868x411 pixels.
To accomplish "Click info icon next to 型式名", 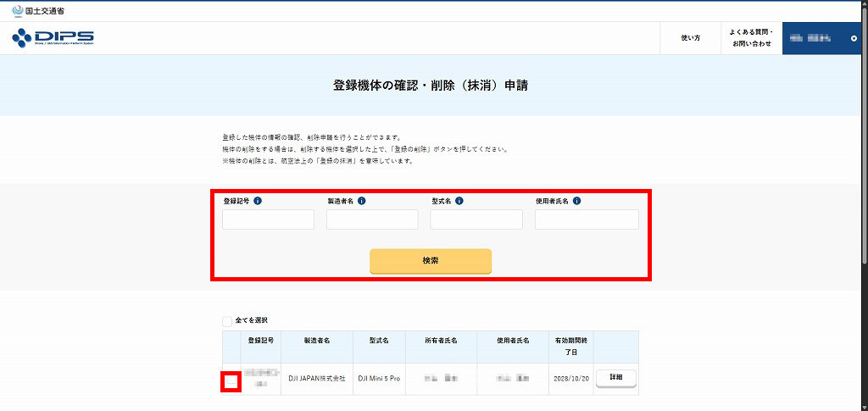I will 459,201.
